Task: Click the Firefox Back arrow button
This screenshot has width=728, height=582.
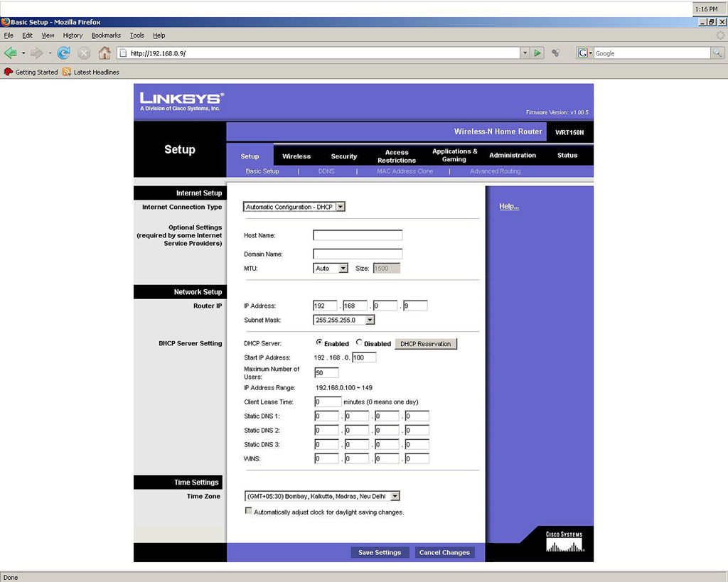Action: (10, 53)
